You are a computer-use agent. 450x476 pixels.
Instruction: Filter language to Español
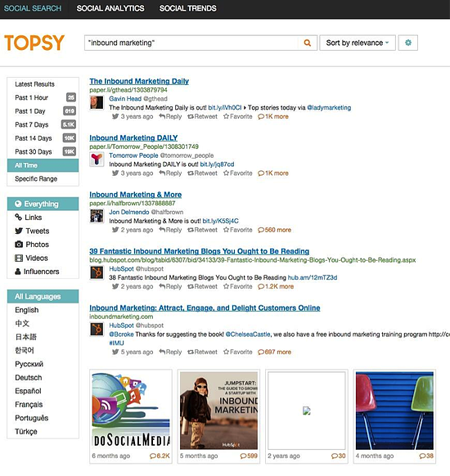pyautogui.click(x=28, y=391)
